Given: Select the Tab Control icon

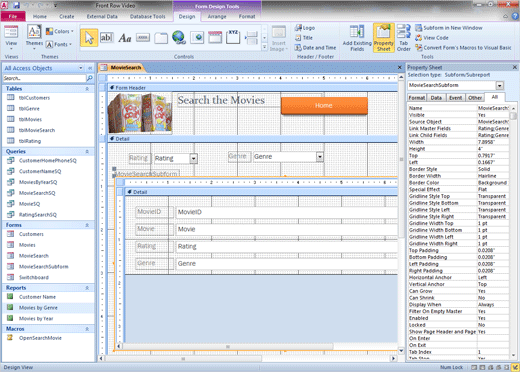Looking at the screenshot, I should (x=161, y=38).
